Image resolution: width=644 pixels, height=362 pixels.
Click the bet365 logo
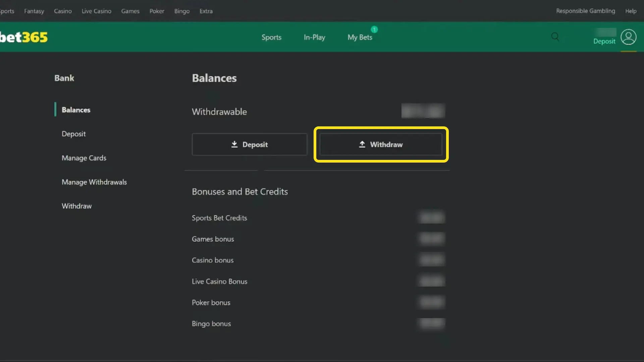pos(24,37)
